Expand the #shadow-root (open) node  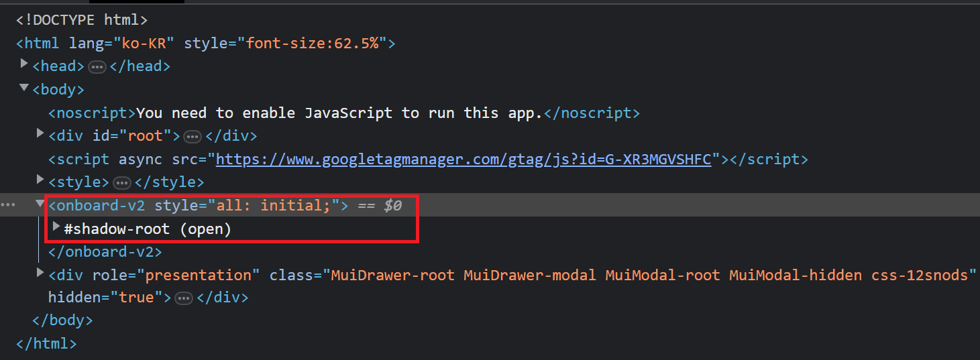(57, 227)
